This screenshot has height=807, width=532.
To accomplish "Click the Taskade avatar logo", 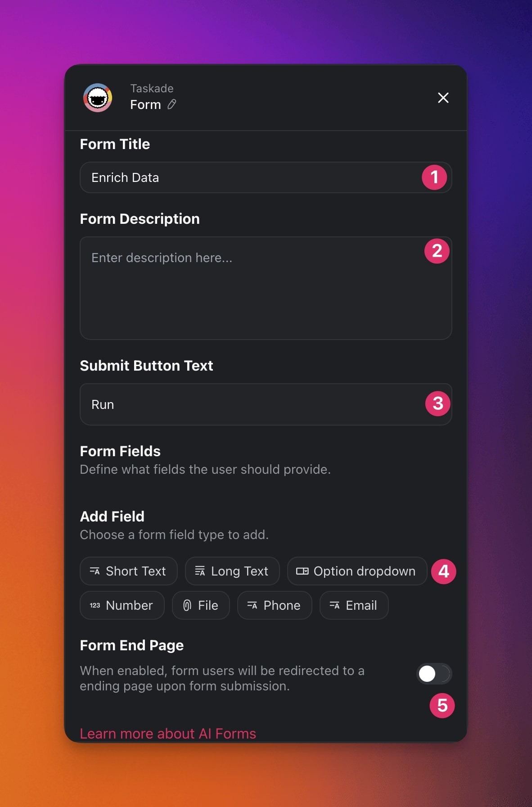I will [x=98, y=98].
